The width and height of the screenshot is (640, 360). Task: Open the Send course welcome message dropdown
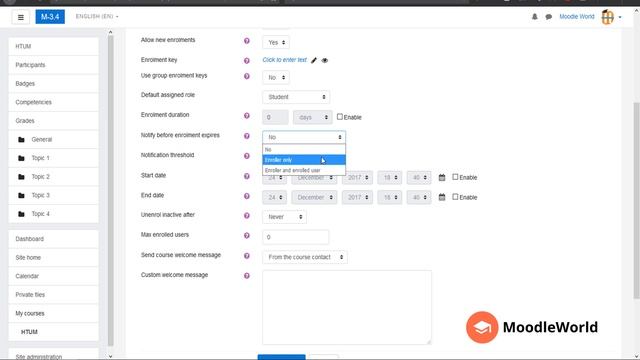[x=305, y=257]
